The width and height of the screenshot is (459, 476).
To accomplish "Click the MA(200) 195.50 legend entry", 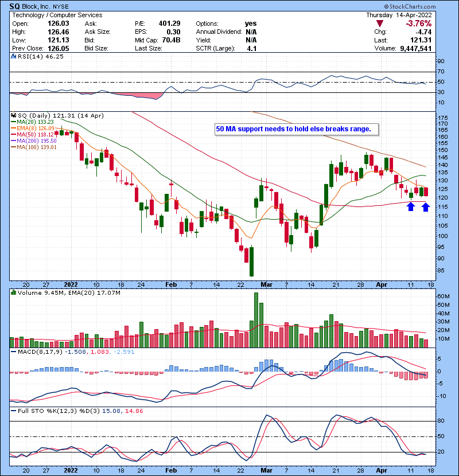I will [34, 141].
